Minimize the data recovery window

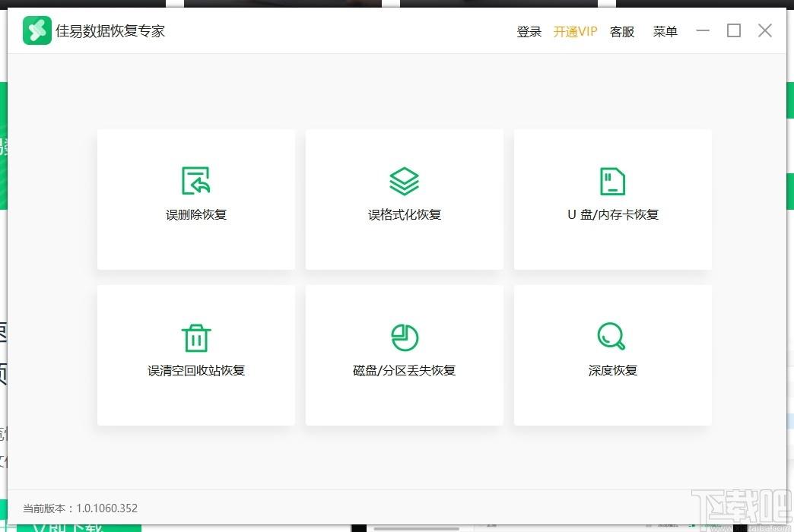tap(703, 30)
